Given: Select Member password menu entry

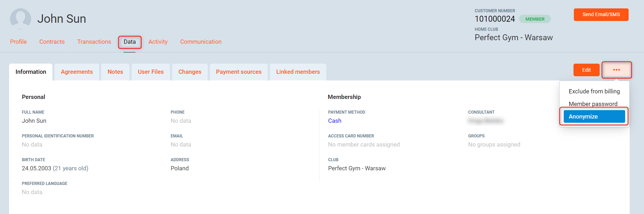Looking at the screenshot, I should tap(593, 104).
